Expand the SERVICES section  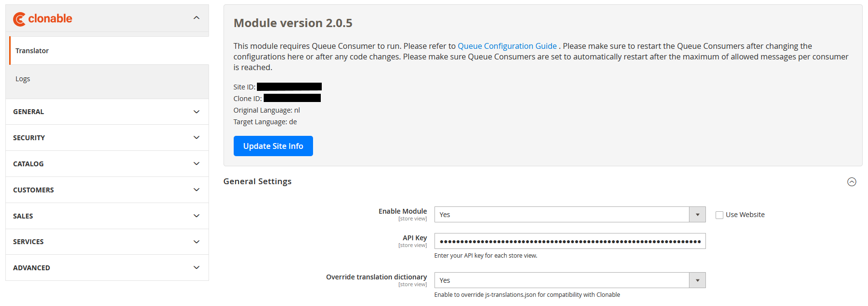click(107, 242)
